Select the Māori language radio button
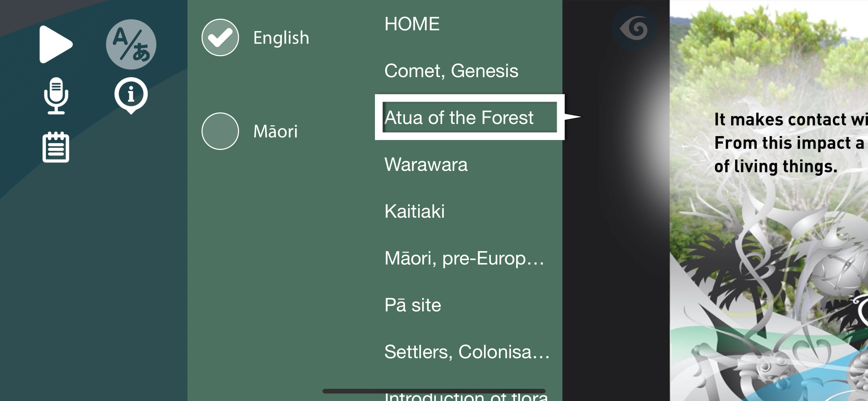This screenshot has width=868, height=401. 220,131
